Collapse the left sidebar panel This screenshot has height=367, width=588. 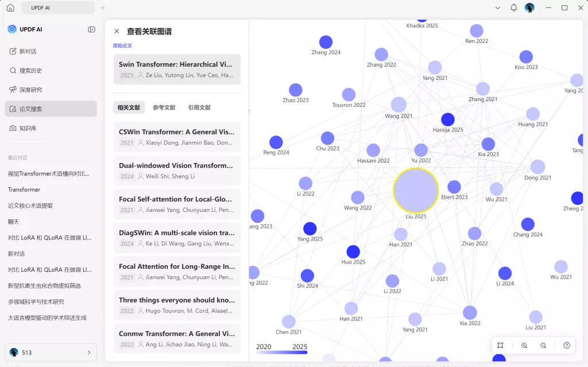click(x=91, y=29)
